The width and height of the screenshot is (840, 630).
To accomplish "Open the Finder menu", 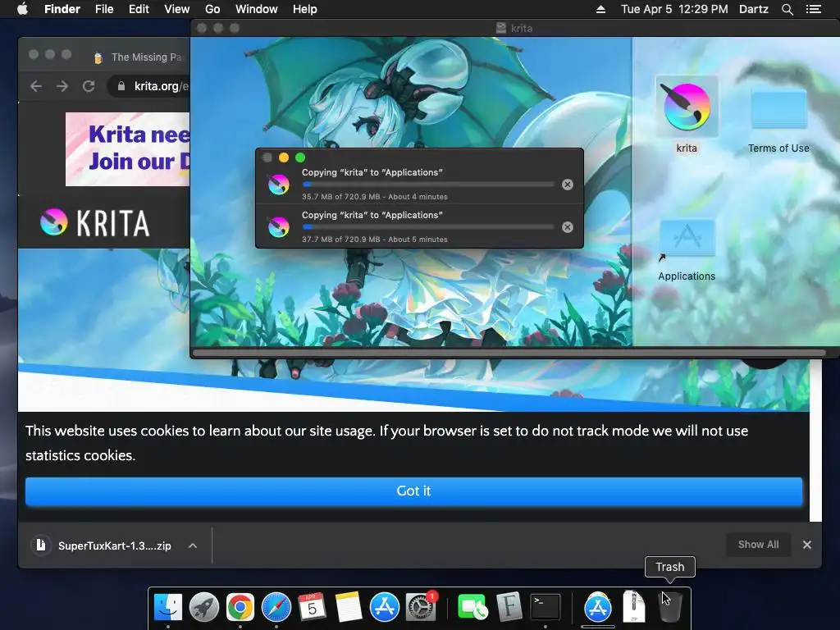I will point(62,9).
